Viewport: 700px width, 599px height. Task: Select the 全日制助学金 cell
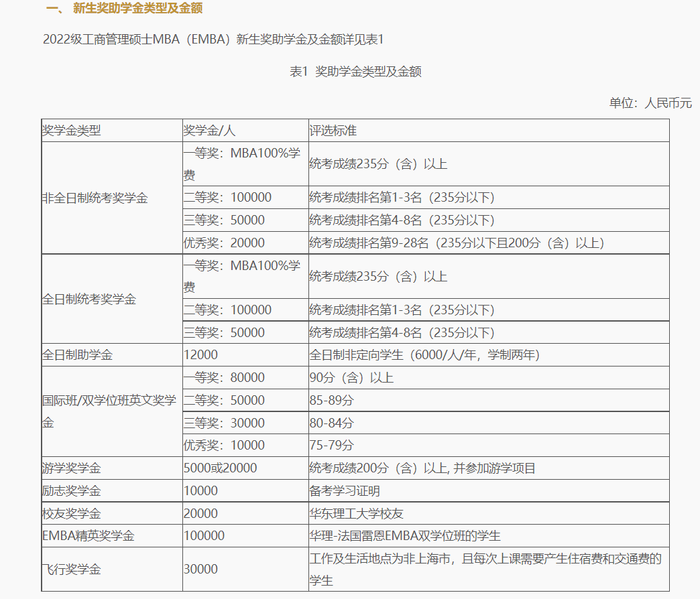[x=78, y=355]
